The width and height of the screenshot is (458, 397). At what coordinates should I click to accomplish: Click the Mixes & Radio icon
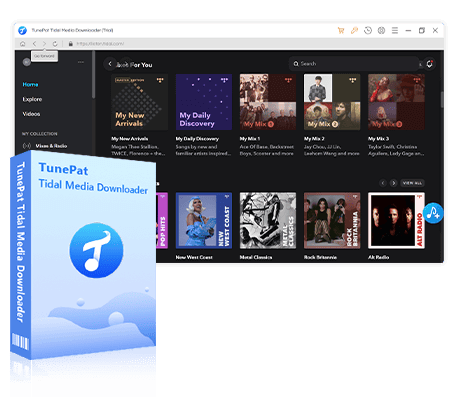pyautogui.click(x=27, y=146)
